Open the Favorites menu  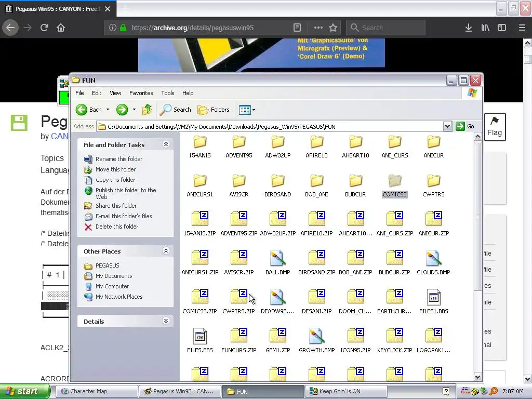tap(141, 93)
